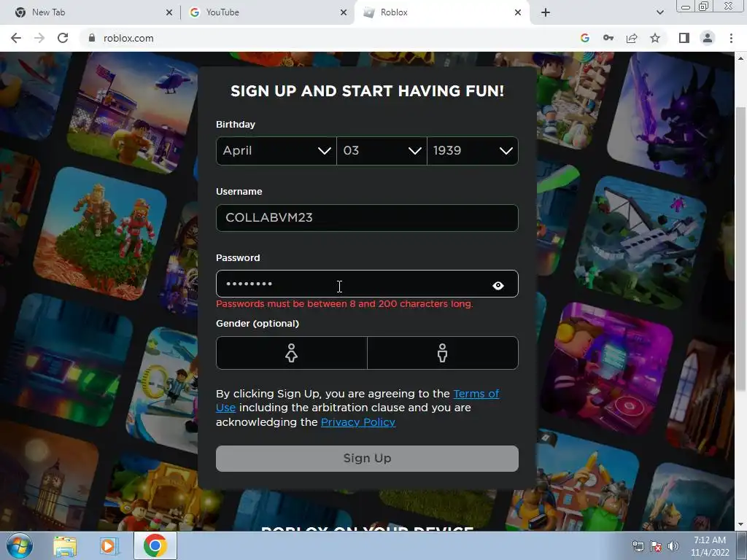
Task: Select the Roblox tab
Action: [441, 12]
